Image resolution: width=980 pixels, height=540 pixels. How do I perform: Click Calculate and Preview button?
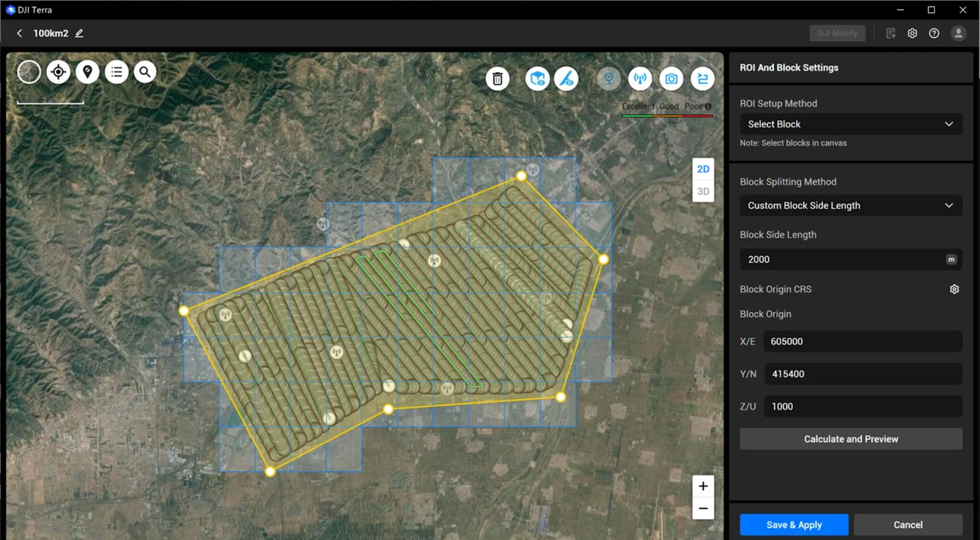(851, 439)
